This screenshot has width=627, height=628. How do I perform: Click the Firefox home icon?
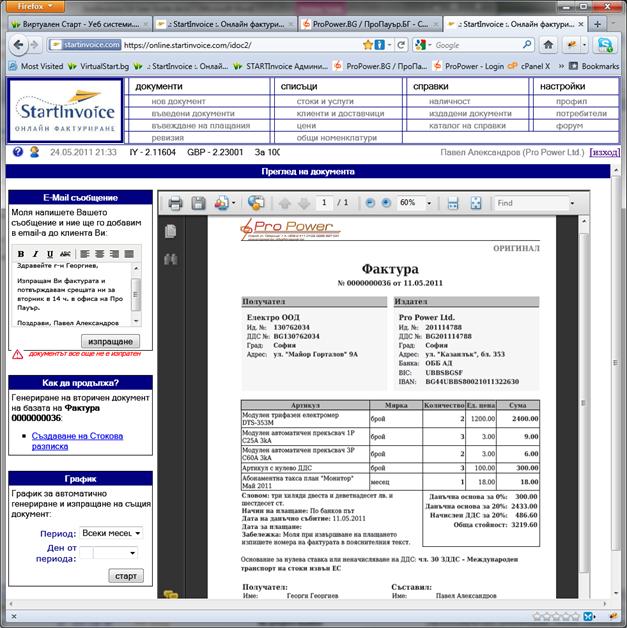pyautogui.click(x=548, y=44)
